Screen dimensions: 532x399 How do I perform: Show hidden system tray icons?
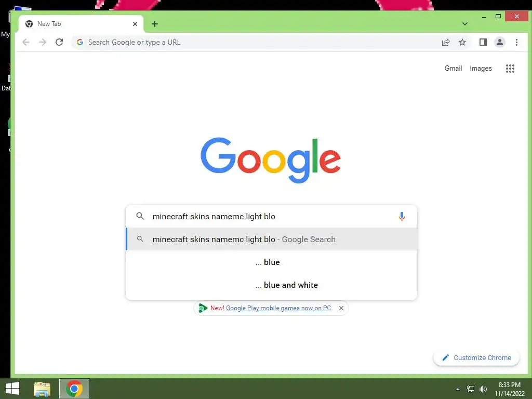(x=458, y=389)
